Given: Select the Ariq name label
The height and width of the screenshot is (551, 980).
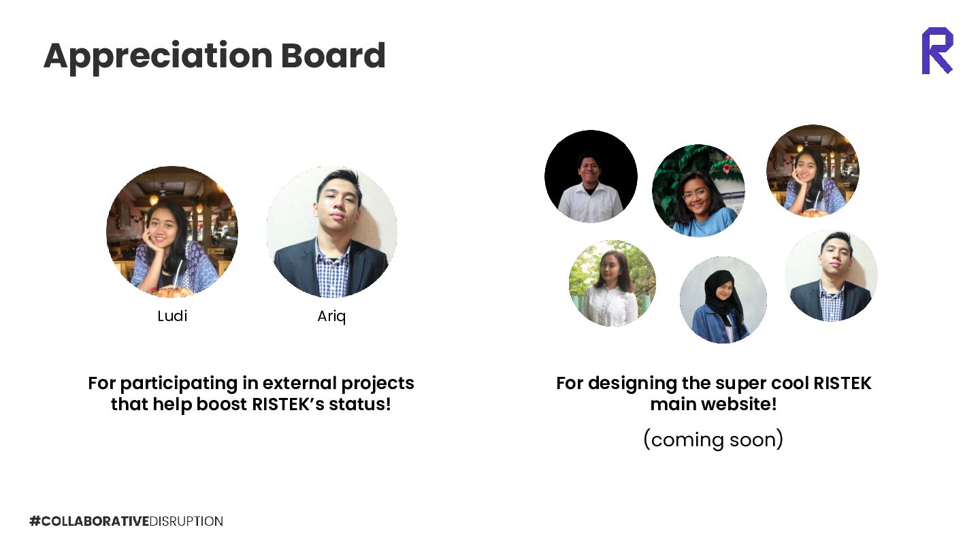Looking at the screenshot, I should coord(331,316).
